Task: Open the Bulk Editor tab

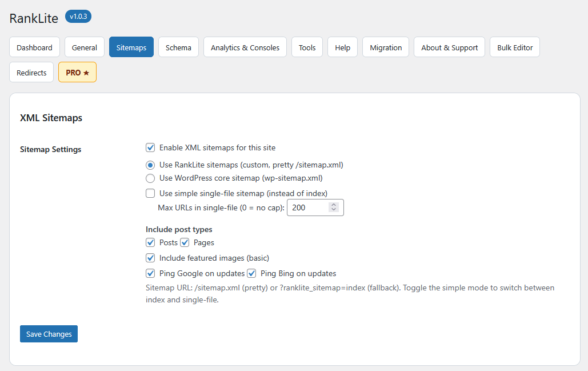Action: click(x=514, y=47)
